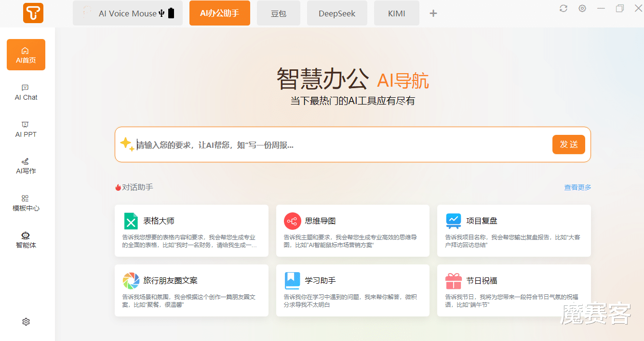Viewport: 644px width, 341px height.
Task: Click the 旅行朋友圈文案 colorful aperture icon
Action: tap(131, 280)
